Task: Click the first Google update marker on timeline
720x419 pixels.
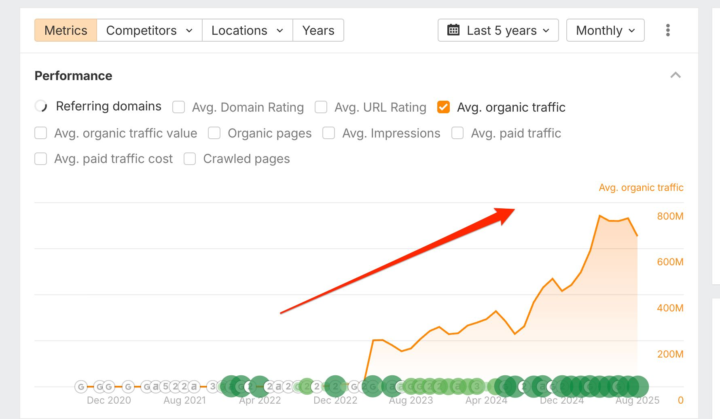Action: click(x=82, y=386)
